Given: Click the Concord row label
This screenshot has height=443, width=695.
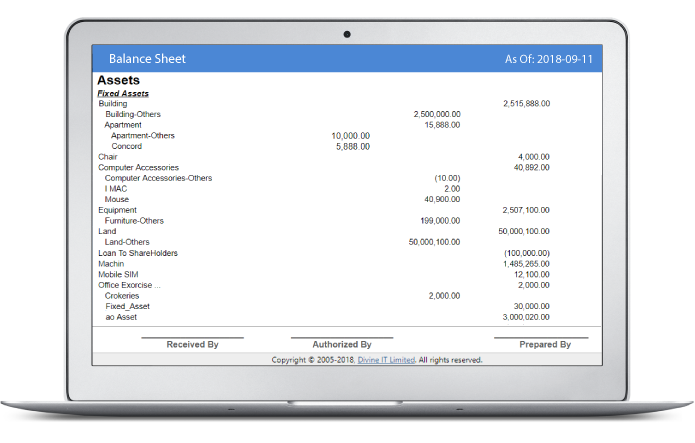Looking at the screenshot, I should click(x=127, y=146).
